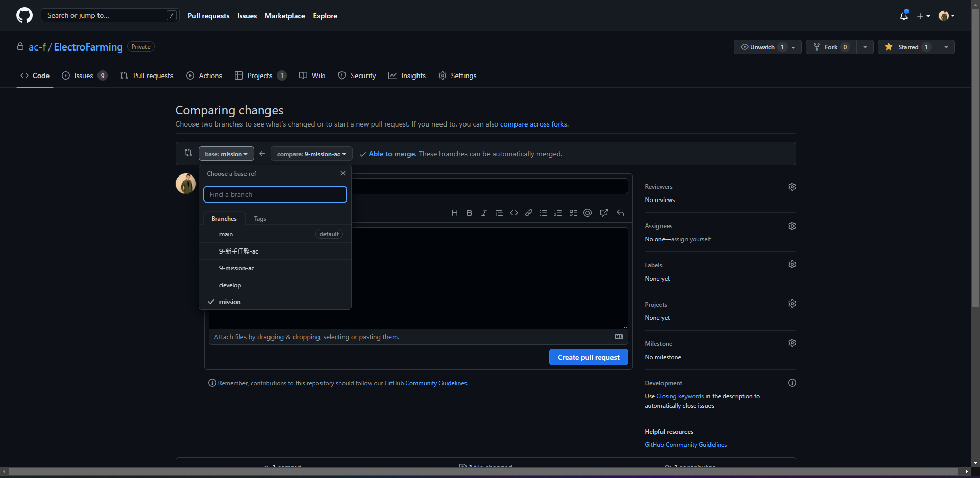Open Explore in top navigation
The image size is (980, 478).
(325, 16)
